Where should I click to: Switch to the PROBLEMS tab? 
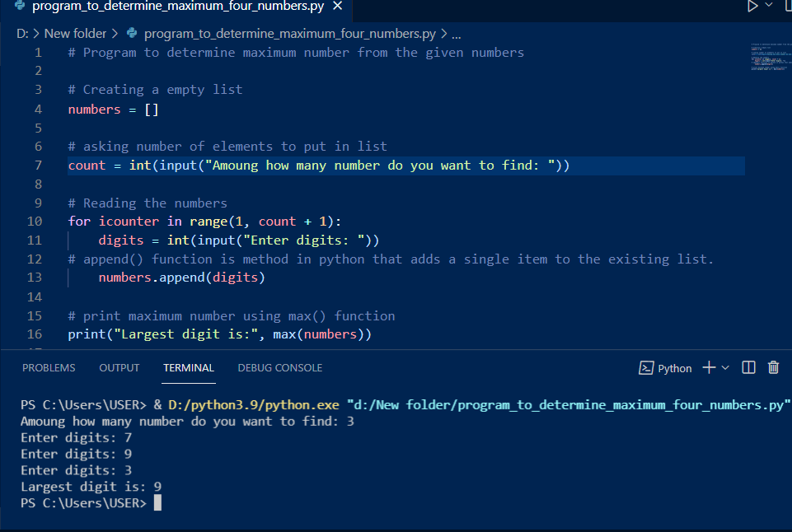48,367
